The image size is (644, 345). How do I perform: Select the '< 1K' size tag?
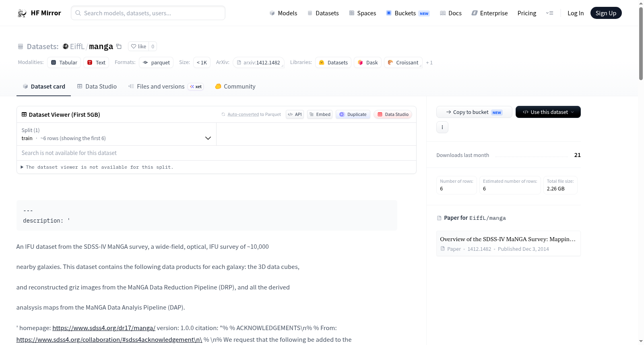coord(202,62)
